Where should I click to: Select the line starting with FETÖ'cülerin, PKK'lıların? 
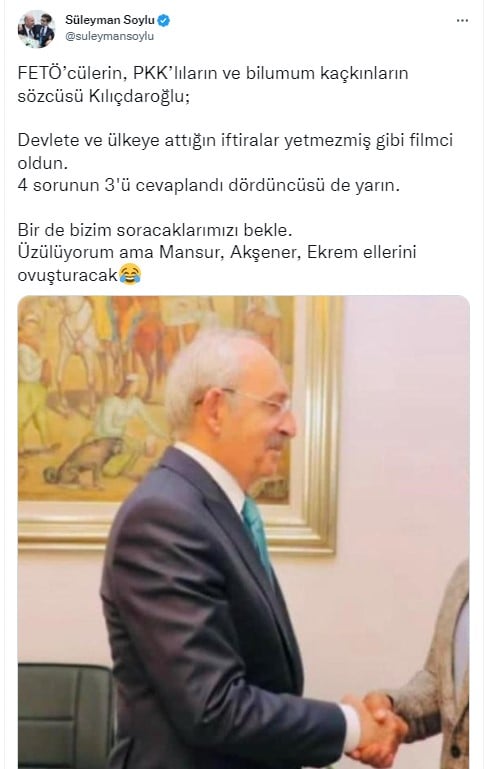point(213,73)
